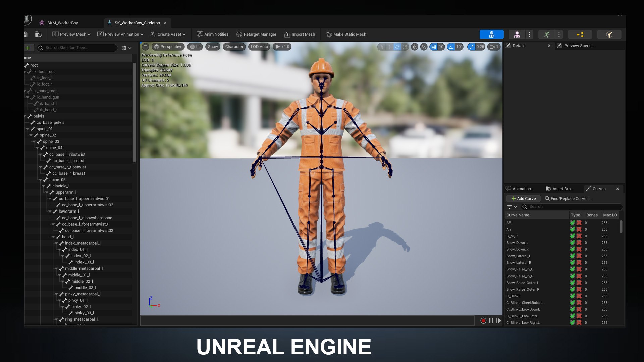Toggle the world/local coordinate system icon
Image resolution: width=644 pixels, height=362 pixels.
coord(415,47)
